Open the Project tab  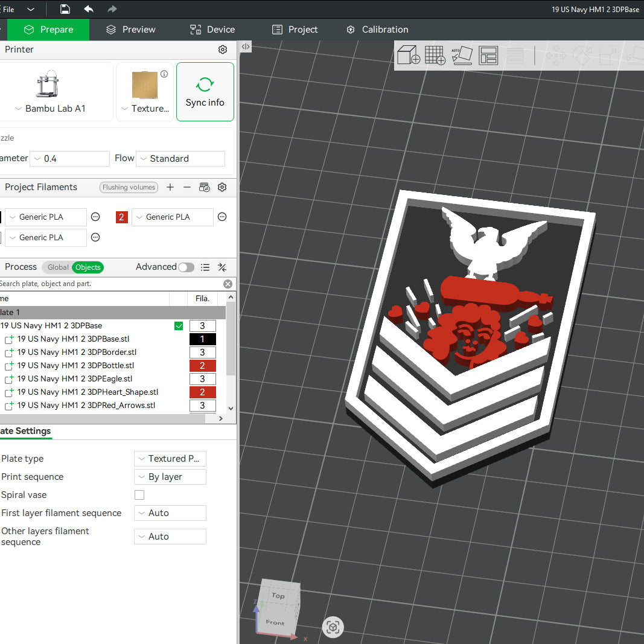tap(295, 30)
